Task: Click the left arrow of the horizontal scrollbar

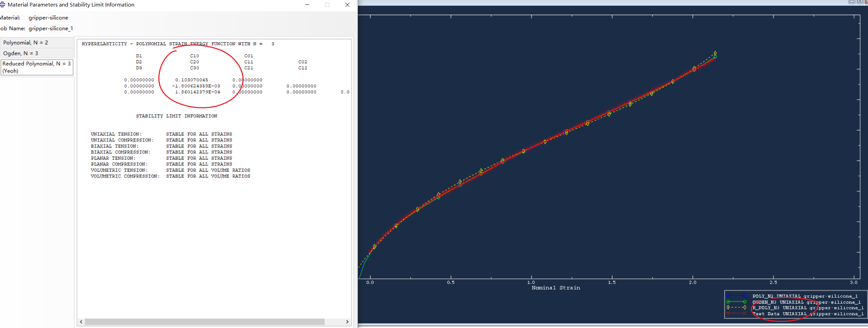Action: 81,322
